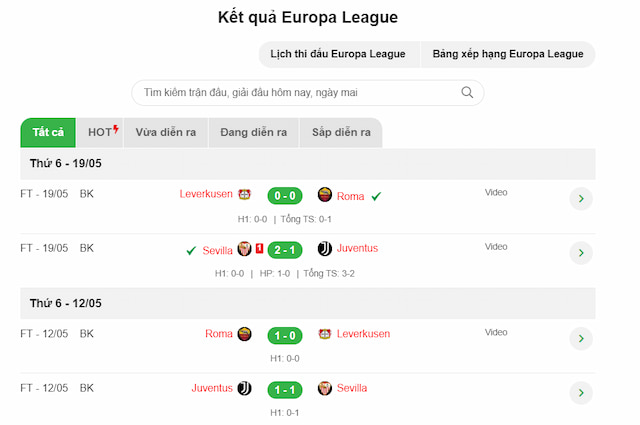Expand the Juventus vs Sevilla 12/05 match arrow
Image resolution: width=640 pixels, height=425 pixels.
[x=581, y=392]
